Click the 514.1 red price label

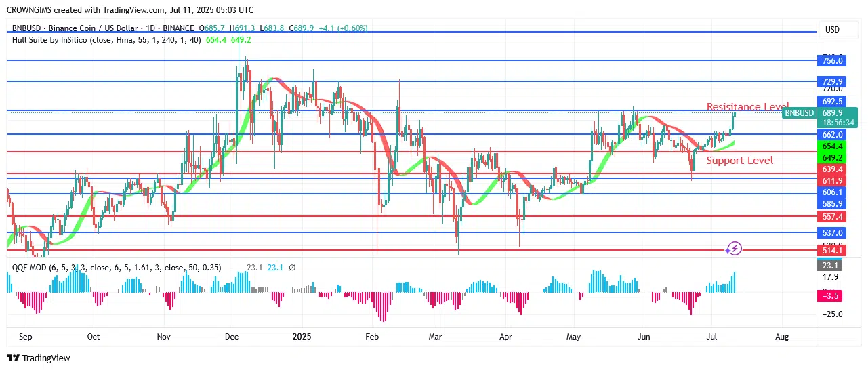831,250
